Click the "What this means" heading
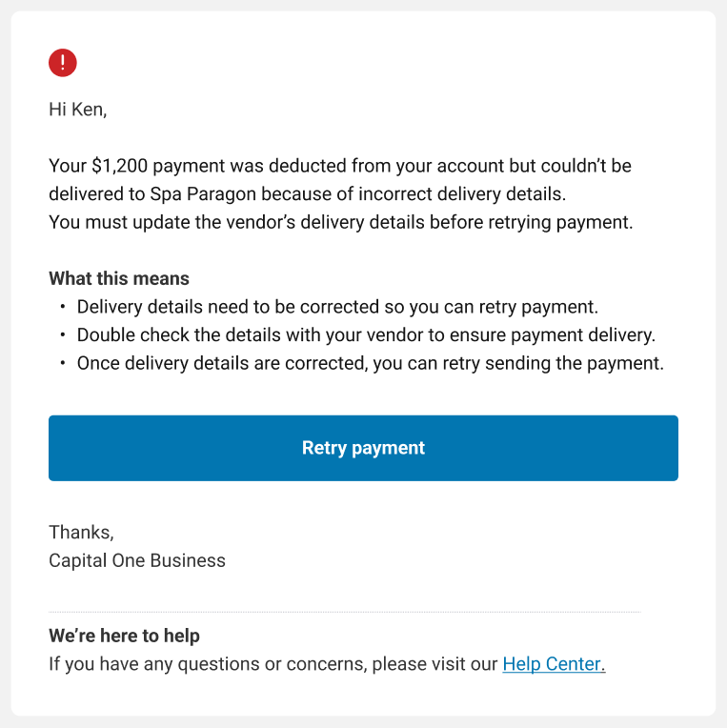 pos(119,279)
